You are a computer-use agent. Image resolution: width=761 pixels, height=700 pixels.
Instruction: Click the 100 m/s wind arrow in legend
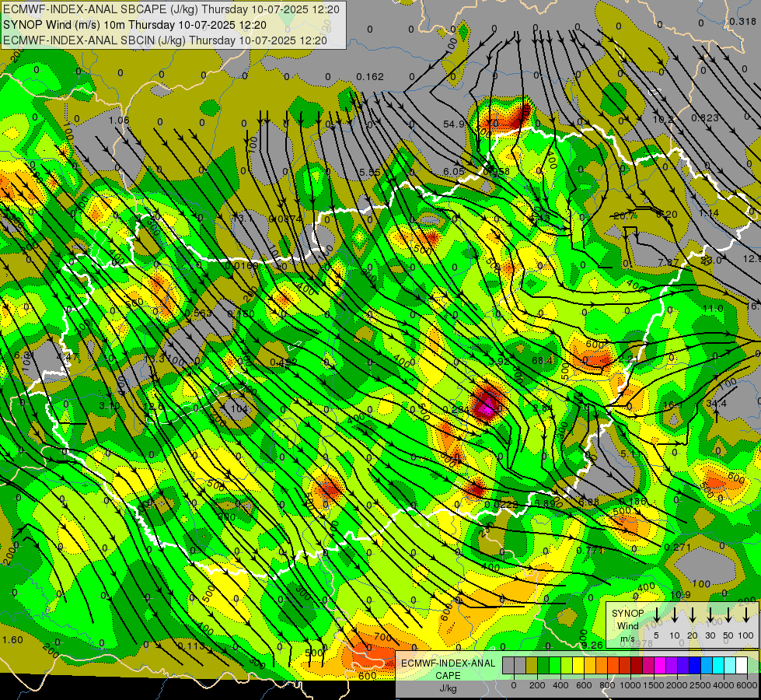click(746, 614)
